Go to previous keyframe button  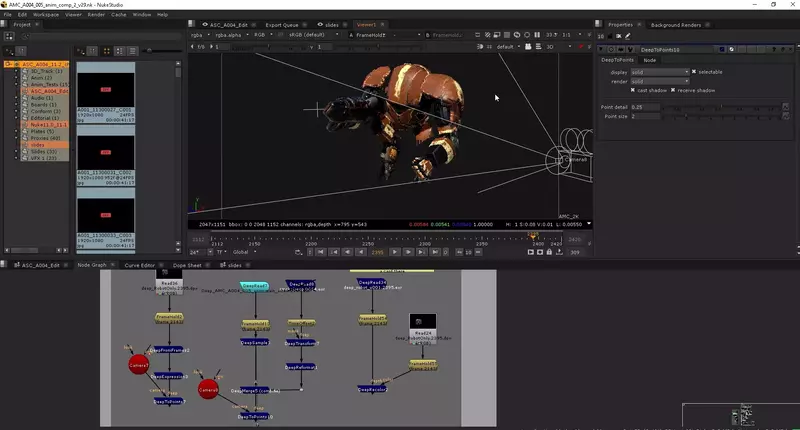point(334,252)
